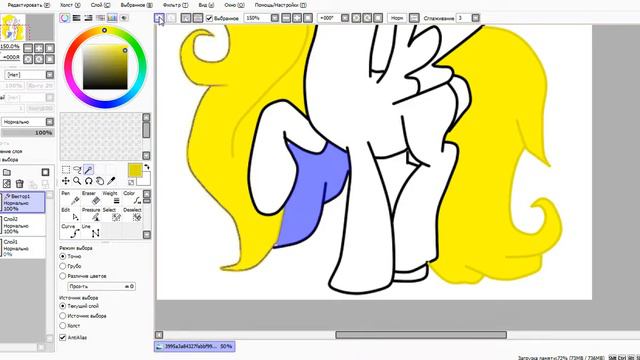This screenshot has height=360, width=640.
Task: Choose the vector Select tool
Action: [111, 214]
